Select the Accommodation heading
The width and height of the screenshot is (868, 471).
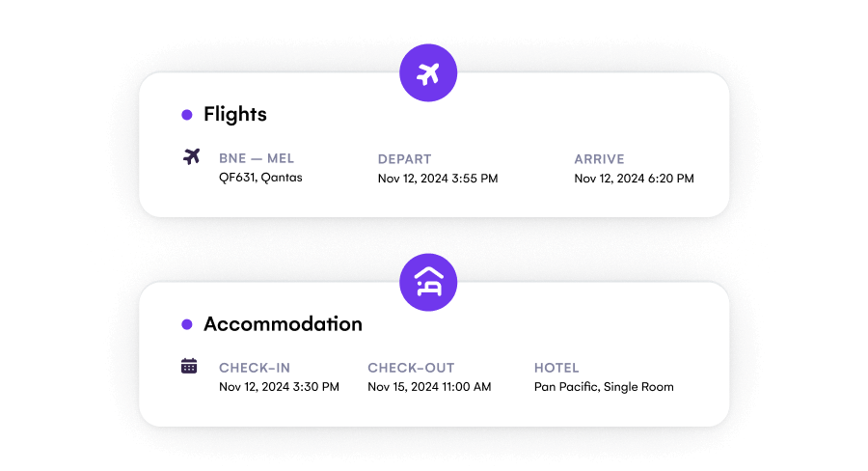tap(283, 324)
